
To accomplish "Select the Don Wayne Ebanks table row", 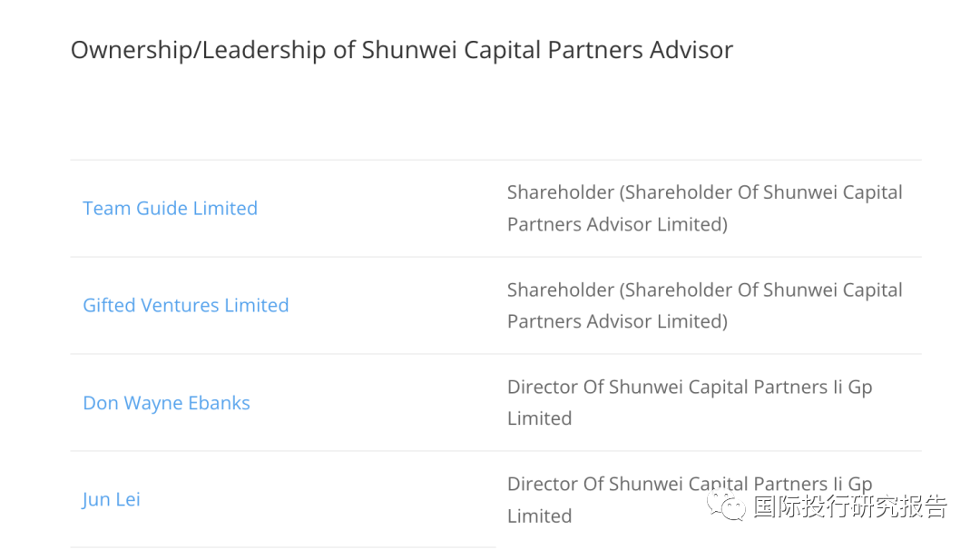I will pos(495,402).
